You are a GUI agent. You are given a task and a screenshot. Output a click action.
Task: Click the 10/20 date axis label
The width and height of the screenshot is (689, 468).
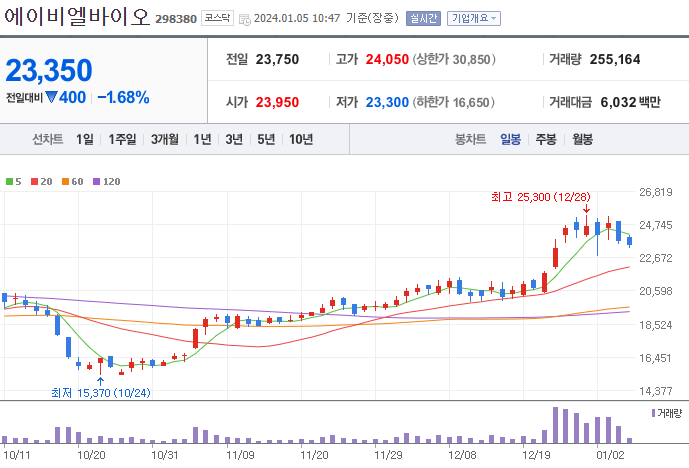pos(91,455)
